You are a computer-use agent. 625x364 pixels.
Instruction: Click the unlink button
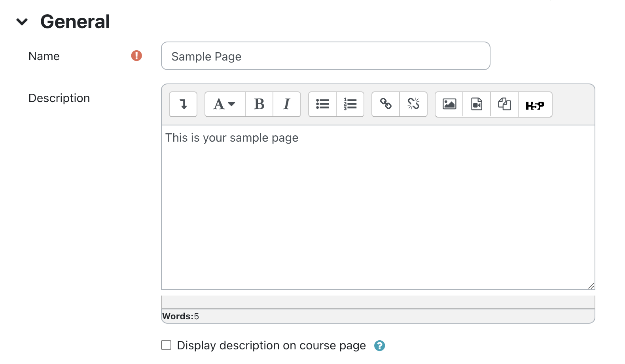pos(413,104)
